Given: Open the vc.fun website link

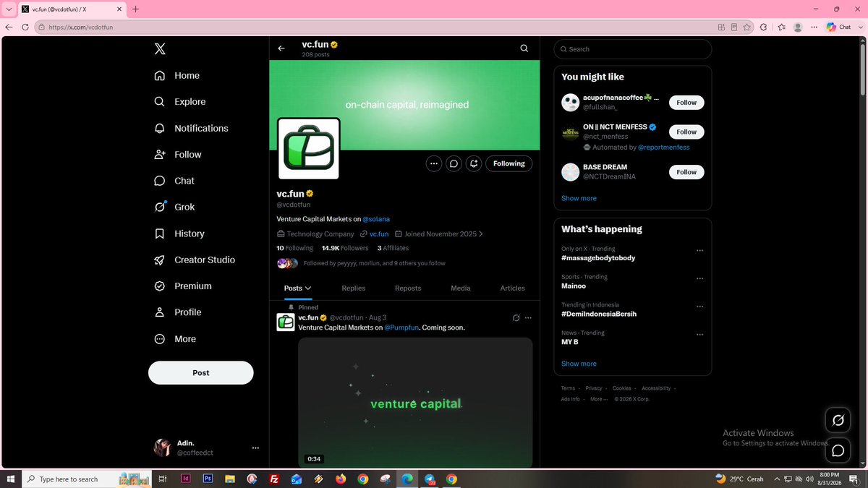Looking at the screenshot, I should click(379, 234).
